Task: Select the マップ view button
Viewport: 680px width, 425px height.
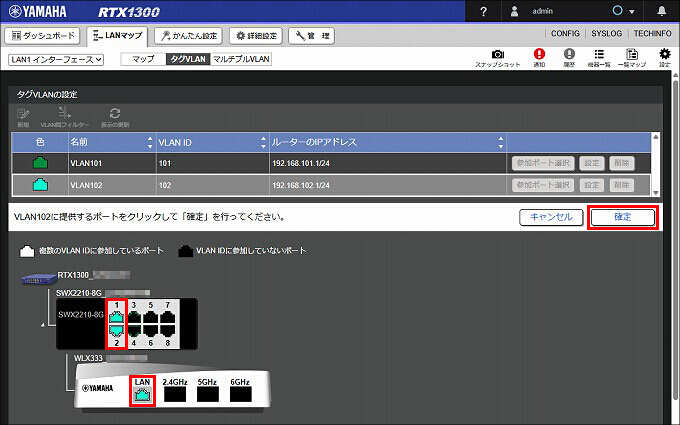Action: (144, 59)
